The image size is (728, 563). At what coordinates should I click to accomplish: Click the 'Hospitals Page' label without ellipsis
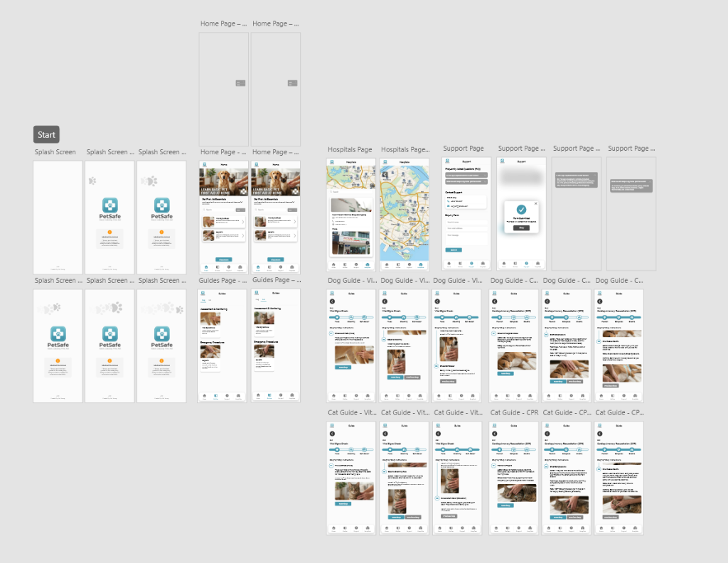point(350,149)
